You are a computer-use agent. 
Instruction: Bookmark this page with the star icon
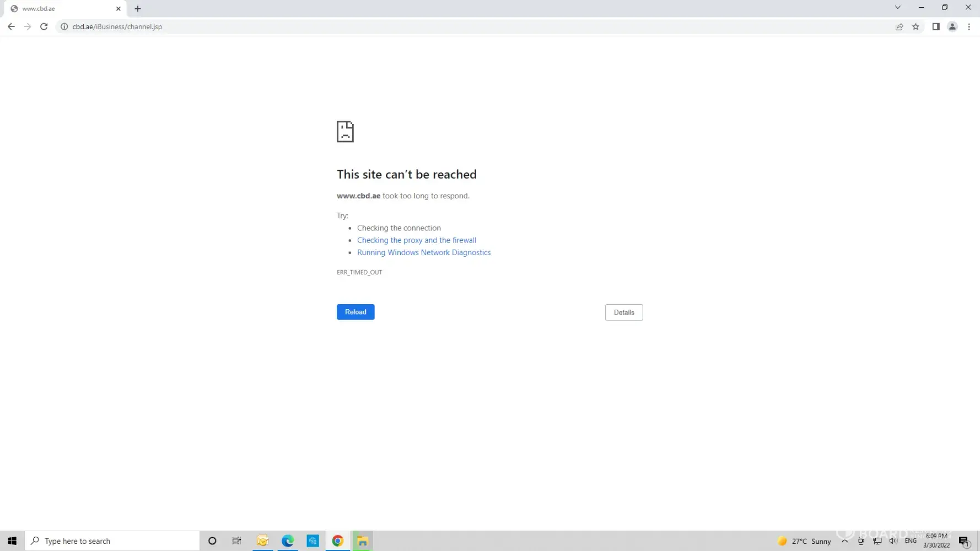pos(916,26)
